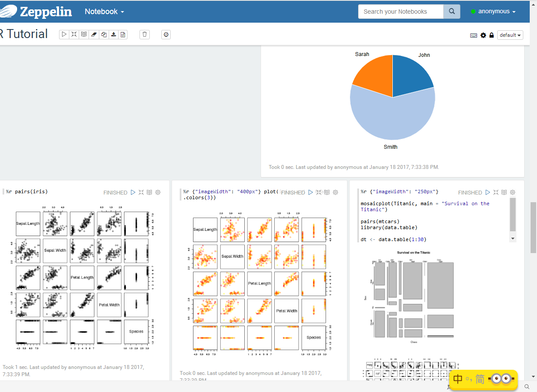The height and width of the screenshot is (392, 537).
Task: Open settings for the mosaicplot Titanic paragraph
Action: point(513,192)
